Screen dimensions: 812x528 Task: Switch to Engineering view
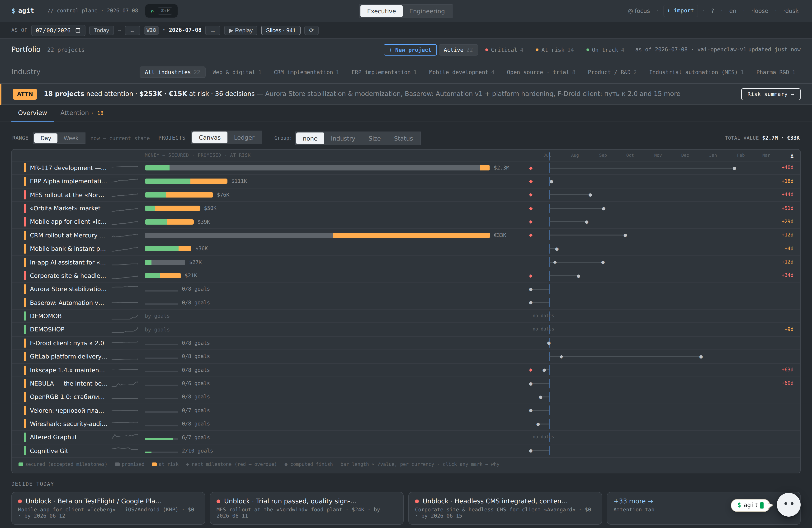coord(427,11)
